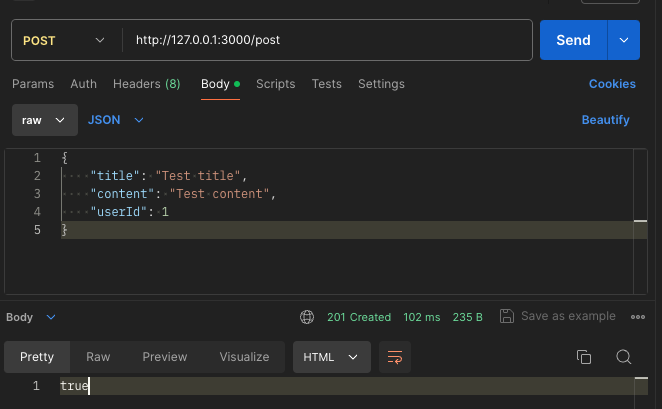Click the request editor vertical scrollbar
Image resolution: width=662 pixels, height=409 pixels.
coord(640,221)
